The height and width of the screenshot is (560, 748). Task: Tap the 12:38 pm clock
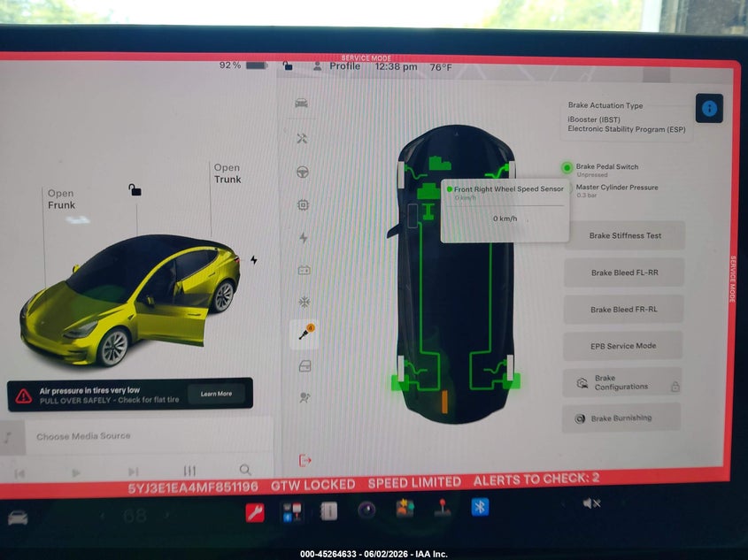(x=396, y=66)
